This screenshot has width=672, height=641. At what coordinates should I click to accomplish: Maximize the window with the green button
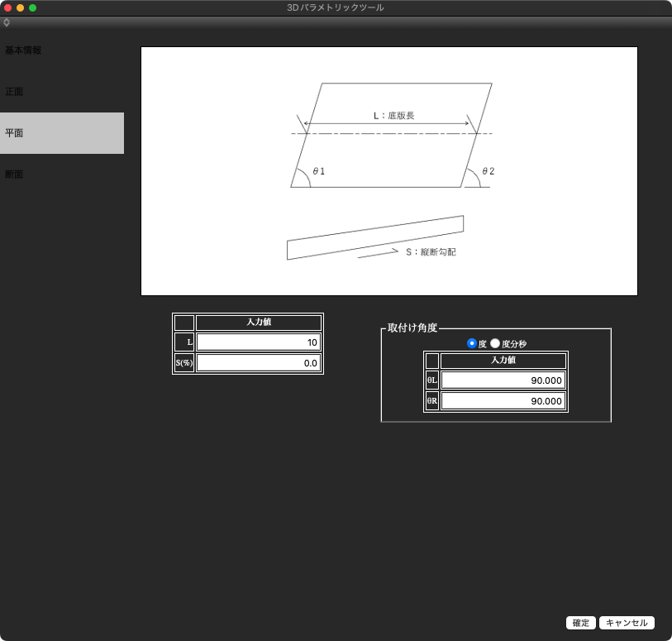click(x=33, y=7)
